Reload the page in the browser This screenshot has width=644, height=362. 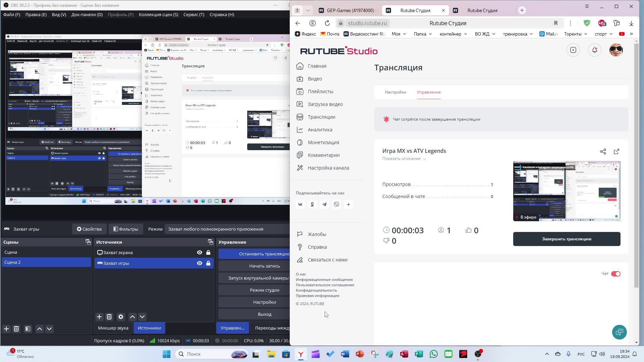(x=327, y=23)
